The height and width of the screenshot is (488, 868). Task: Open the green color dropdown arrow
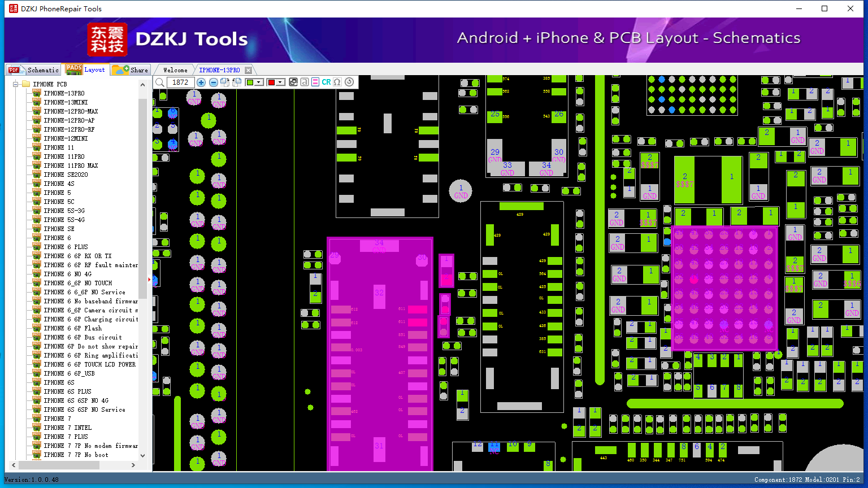259,82
